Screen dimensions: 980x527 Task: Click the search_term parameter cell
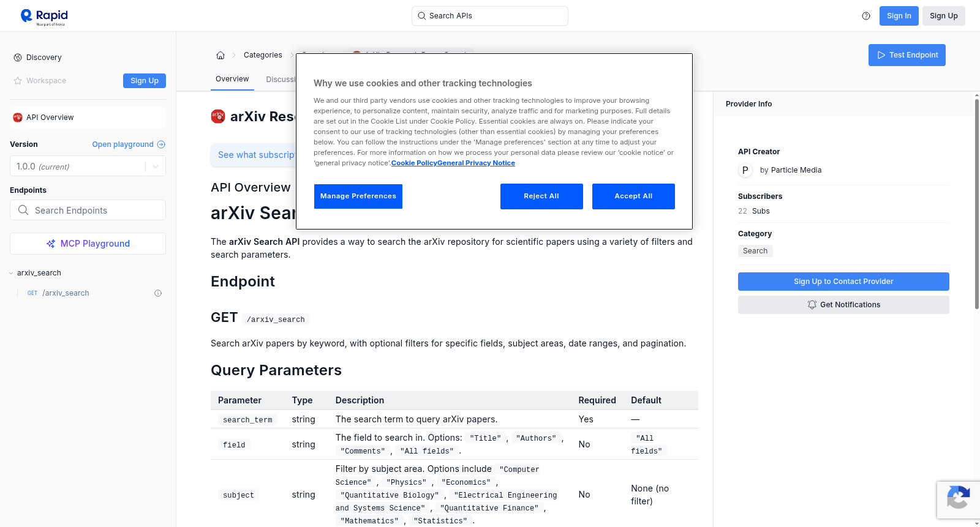(x=247, y=420)
